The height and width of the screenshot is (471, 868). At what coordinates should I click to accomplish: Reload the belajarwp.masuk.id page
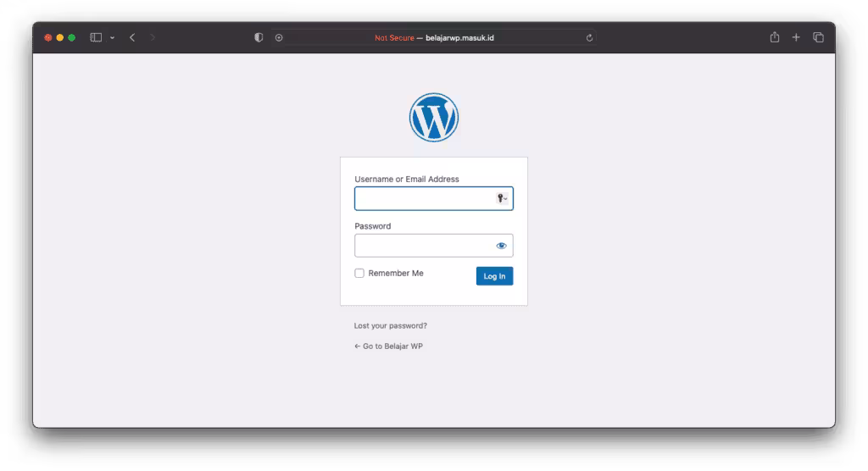point(590,37)
